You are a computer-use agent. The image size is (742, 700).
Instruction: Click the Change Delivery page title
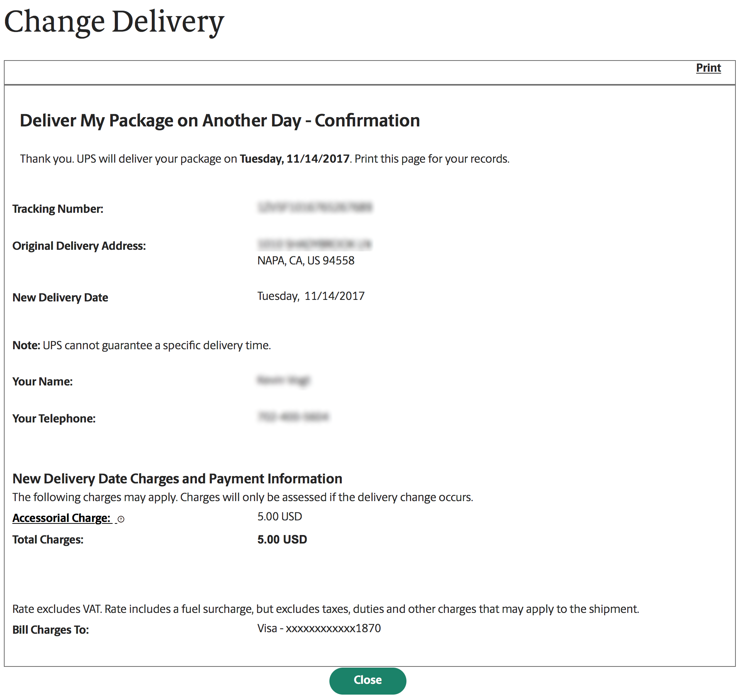click(114, 22)
